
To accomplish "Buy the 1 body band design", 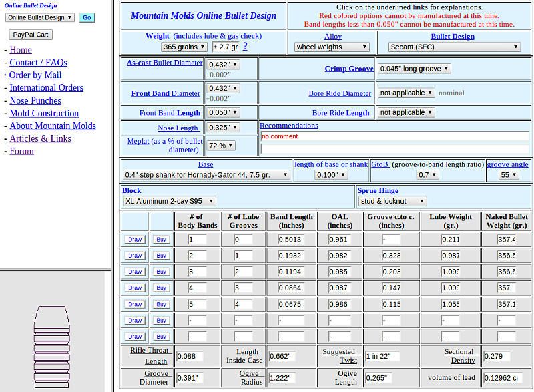I will pos(161,240).
